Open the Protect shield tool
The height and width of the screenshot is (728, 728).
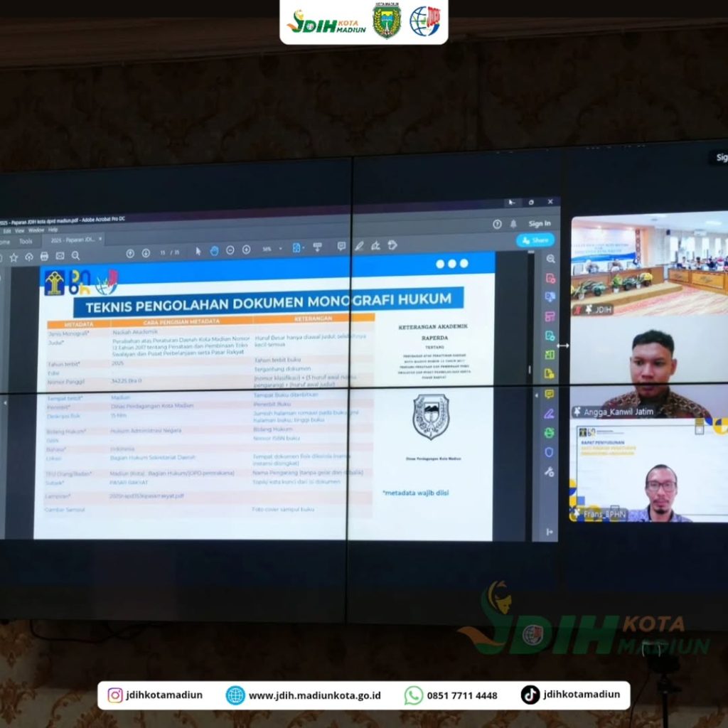click(x=549, y=451)
